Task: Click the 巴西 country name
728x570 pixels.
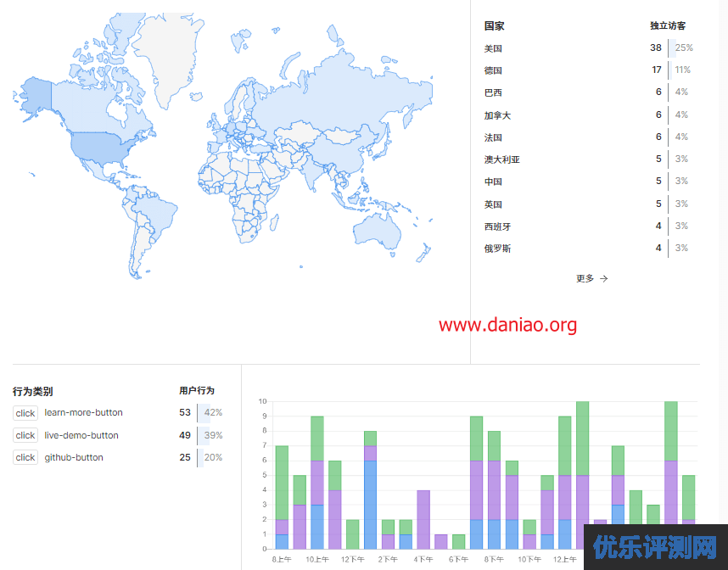Action: coord(493,92)
